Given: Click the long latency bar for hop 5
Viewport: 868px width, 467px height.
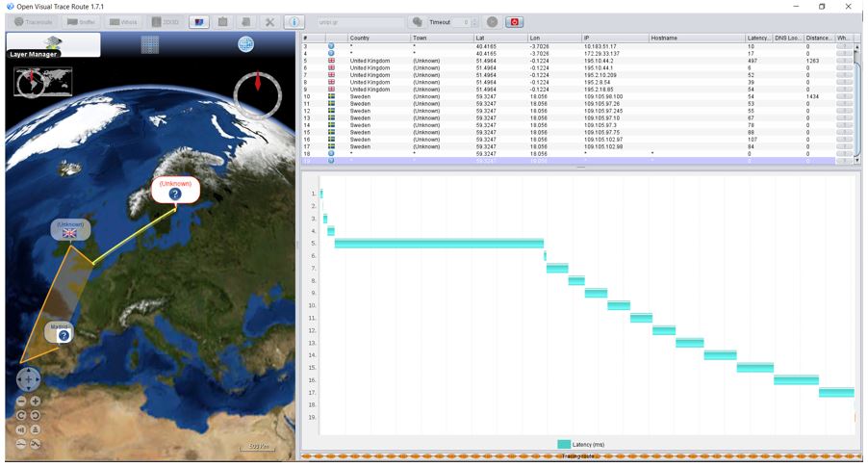Looking at the screenshot, I should click(439, 244).
